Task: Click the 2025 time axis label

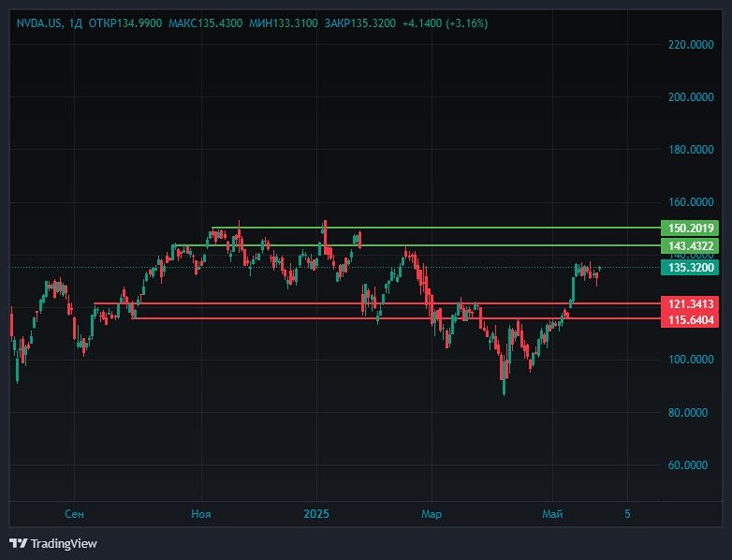Action: coord(316,514)
